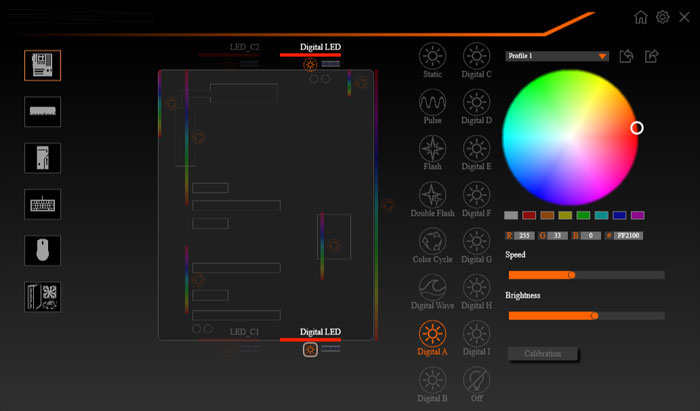Select the motherboard device icon
Viewport: 700px width, 411px height.
coord(42,65)
